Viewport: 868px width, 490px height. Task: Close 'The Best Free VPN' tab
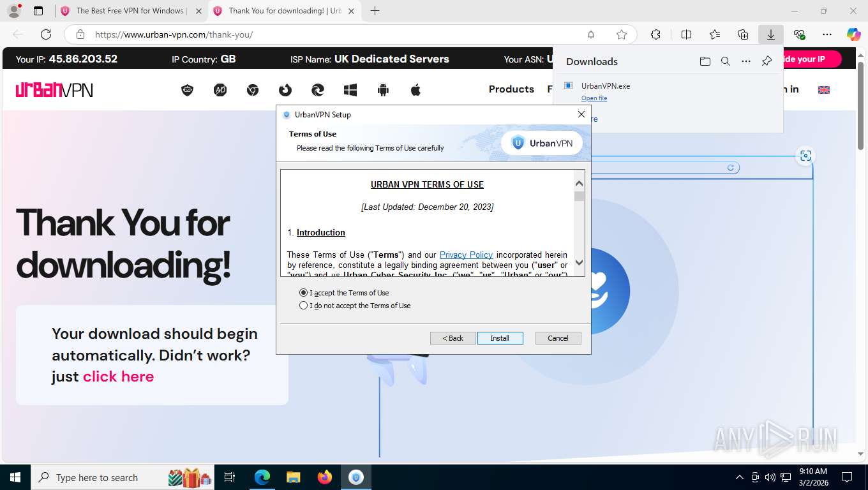(x=198, y=11)
